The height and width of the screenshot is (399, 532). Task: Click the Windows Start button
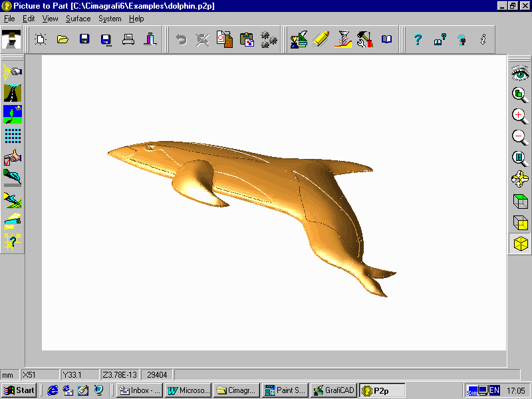coord(19,390)
